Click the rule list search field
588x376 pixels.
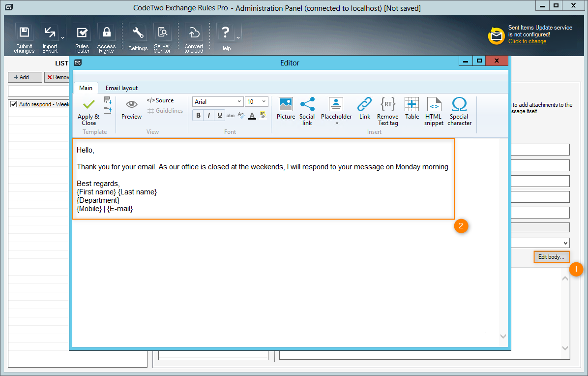pyautogui.click(x=39, y=91)
